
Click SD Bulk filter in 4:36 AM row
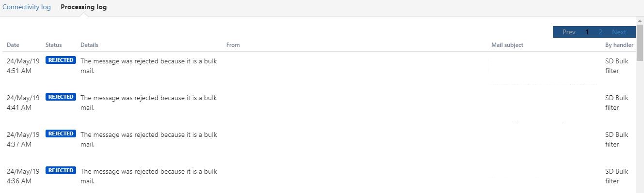click(x=617, y=176)
